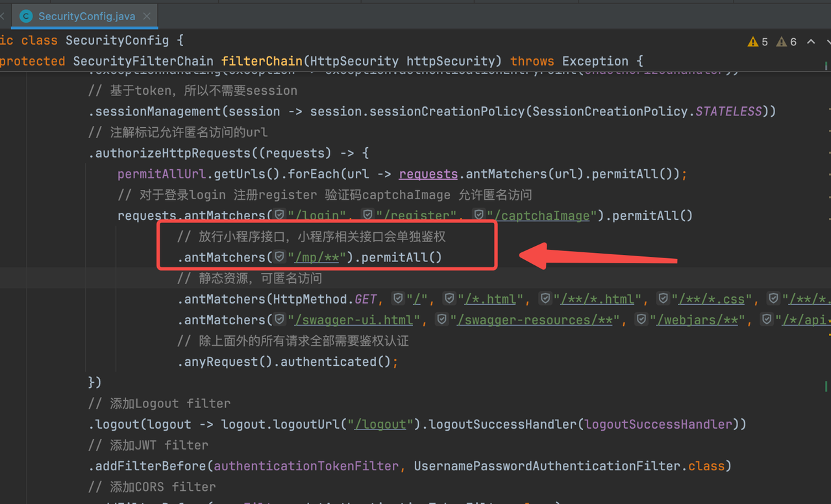The width and height of the screenshot is (831, 504).
Task: Click comment "// 添加CORS filter"
Action: coord(152,486)
